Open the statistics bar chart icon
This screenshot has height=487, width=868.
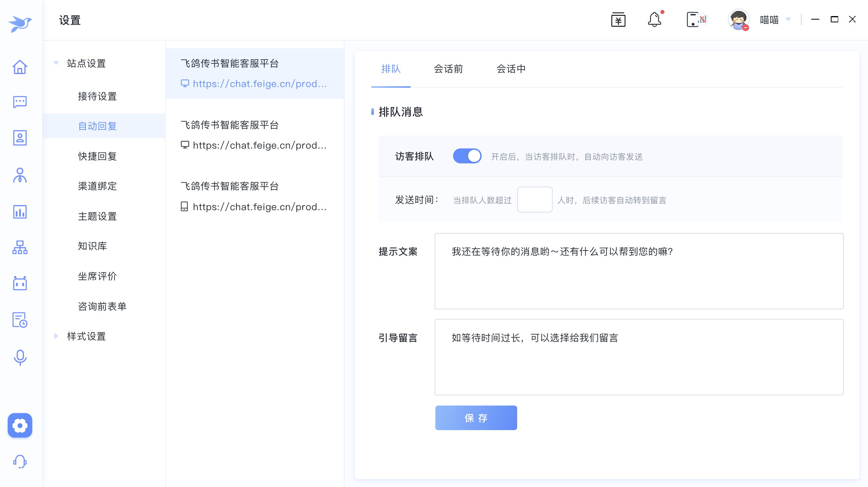[20, 212]
